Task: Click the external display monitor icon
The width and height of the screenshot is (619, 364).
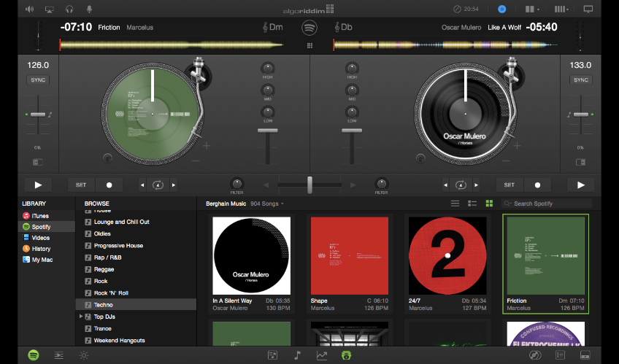Action: click(x=588, y=9)
